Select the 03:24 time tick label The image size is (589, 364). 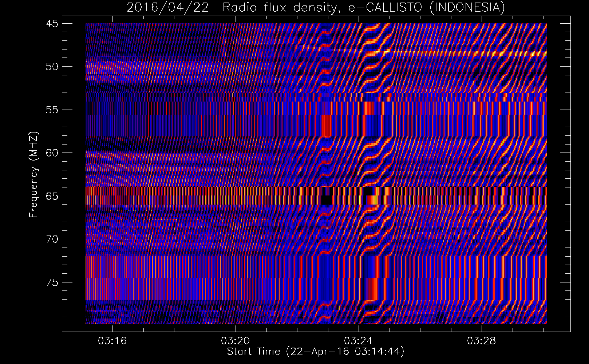(x=359, y=341)
